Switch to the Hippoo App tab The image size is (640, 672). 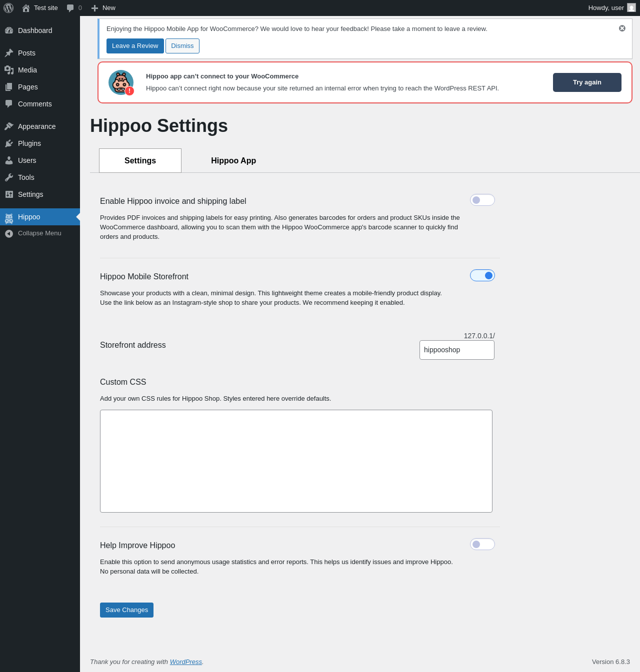click(x=233, y=160)
